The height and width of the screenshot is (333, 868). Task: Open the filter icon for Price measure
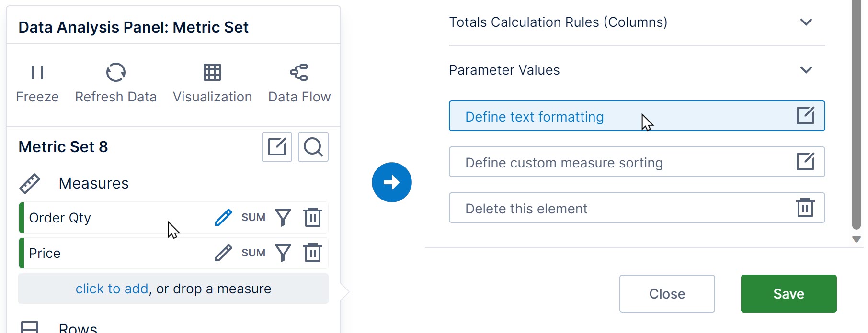[283, 253]
